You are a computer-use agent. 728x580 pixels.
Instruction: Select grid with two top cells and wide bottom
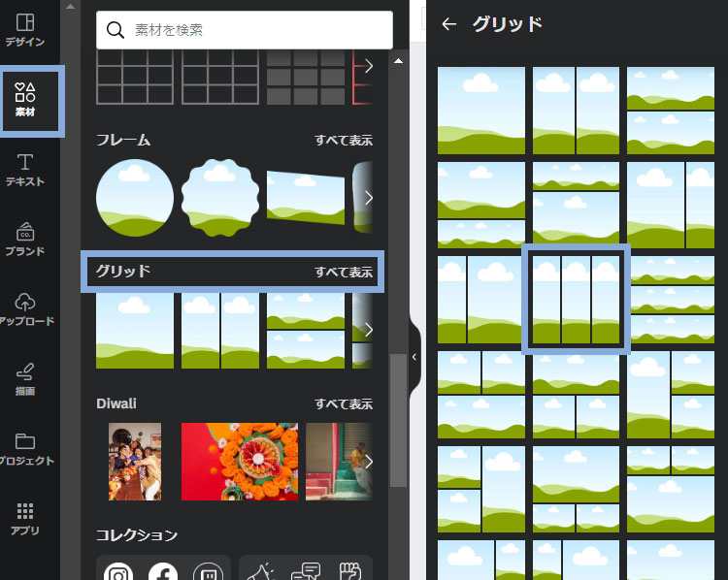click(481, 395)
